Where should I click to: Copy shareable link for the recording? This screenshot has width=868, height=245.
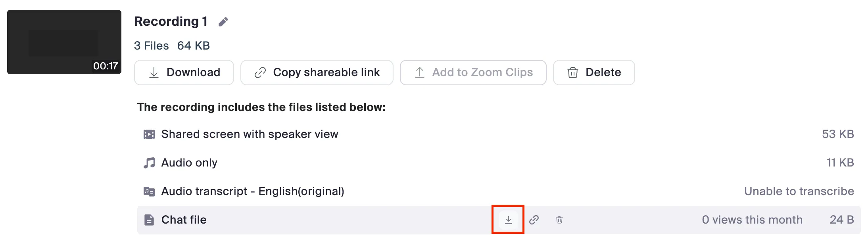point(317,73)
